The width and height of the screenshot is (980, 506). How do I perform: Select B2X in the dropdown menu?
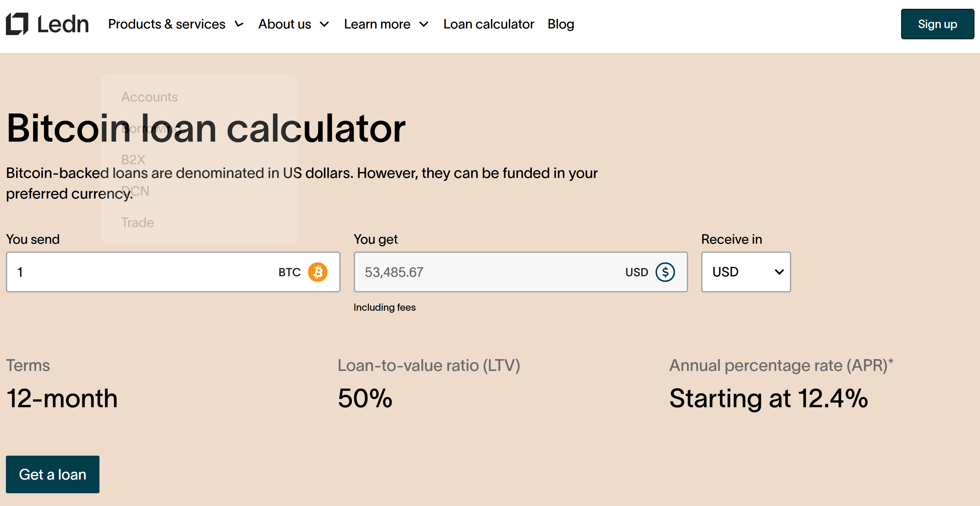coord(133,159)
